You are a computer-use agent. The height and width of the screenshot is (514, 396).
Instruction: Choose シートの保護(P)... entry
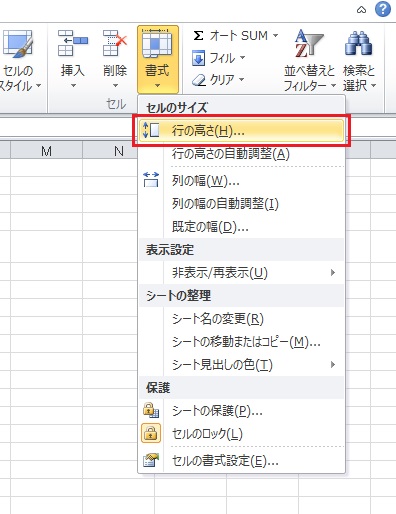(241, 411)
